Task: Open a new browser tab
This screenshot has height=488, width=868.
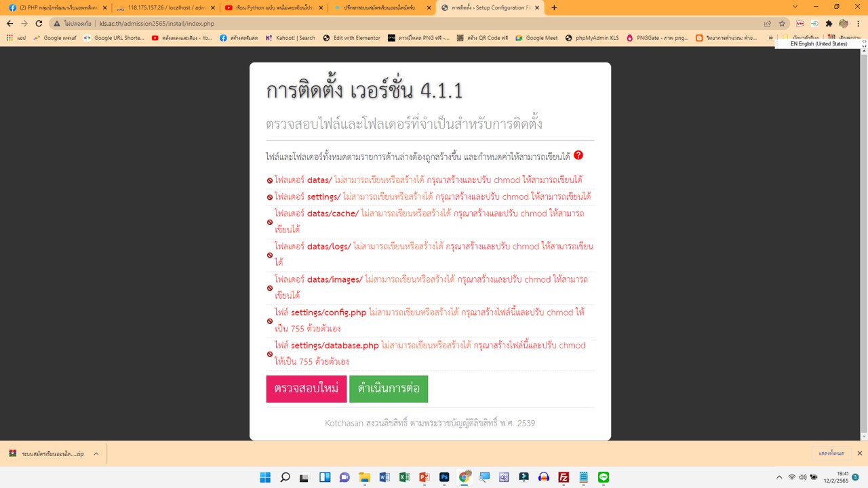Action: click(x=554, y=7)
